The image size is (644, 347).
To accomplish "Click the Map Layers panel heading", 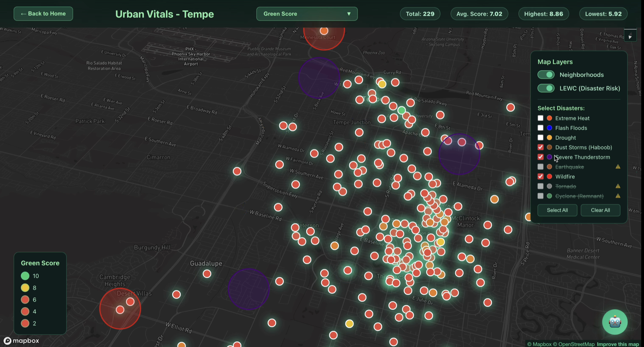I will 555,62.
